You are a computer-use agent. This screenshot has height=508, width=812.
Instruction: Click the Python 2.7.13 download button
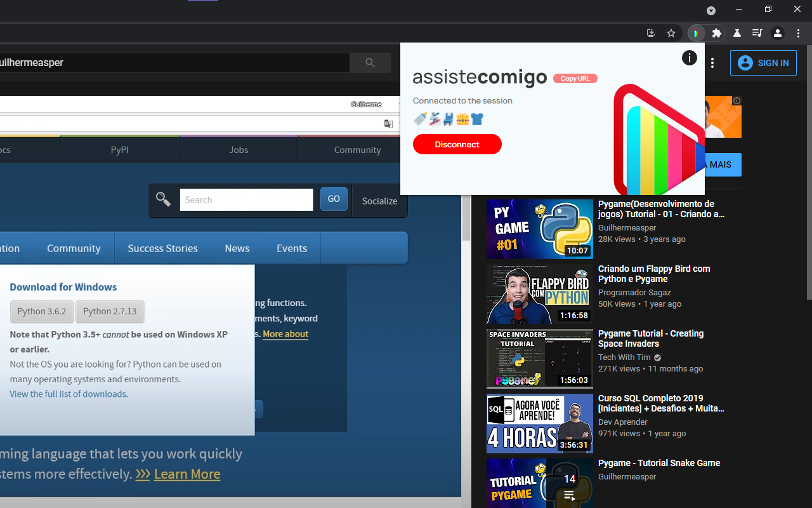click(110, 311)
